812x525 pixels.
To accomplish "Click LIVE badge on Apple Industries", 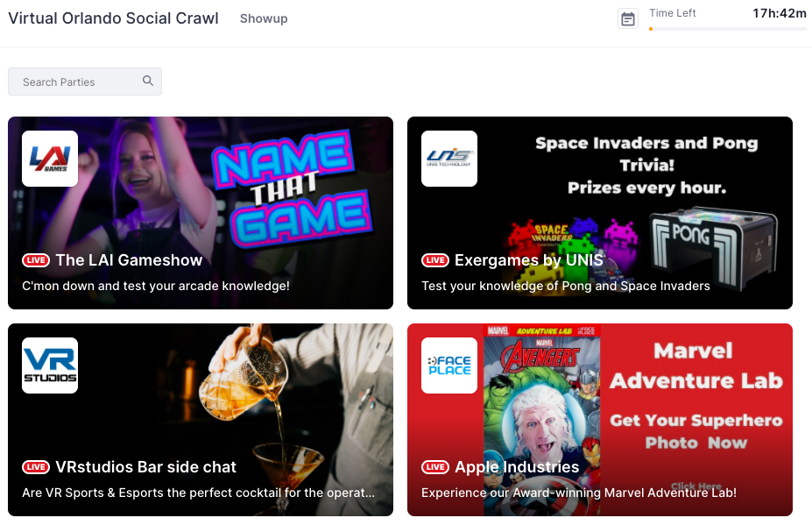I will coord(435,467).
